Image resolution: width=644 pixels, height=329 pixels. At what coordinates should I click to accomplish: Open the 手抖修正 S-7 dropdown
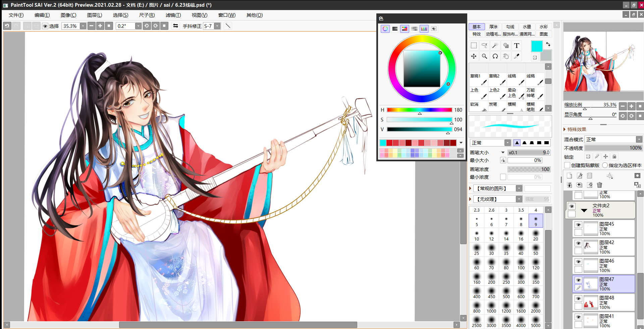217,26
